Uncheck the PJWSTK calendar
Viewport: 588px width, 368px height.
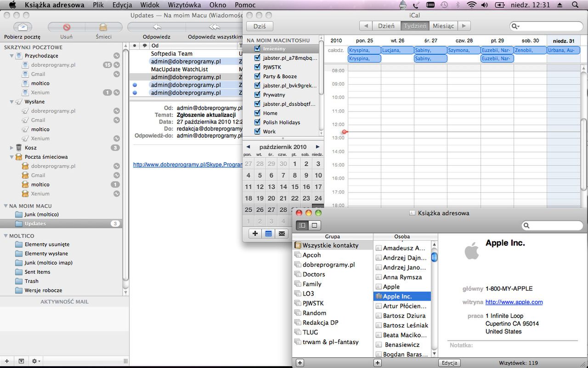pyautogui.click(x=256, y=67)
